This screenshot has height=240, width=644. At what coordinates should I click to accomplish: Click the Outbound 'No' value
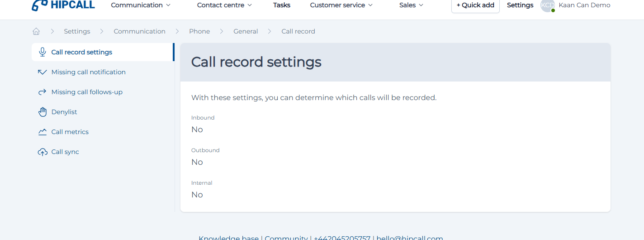point(197,162)
